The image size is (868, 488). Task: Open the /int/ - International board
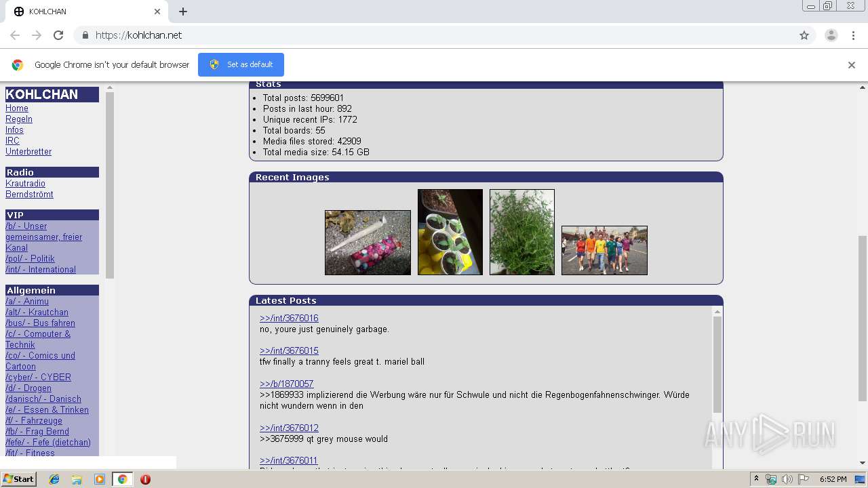(x=41, y=270)
